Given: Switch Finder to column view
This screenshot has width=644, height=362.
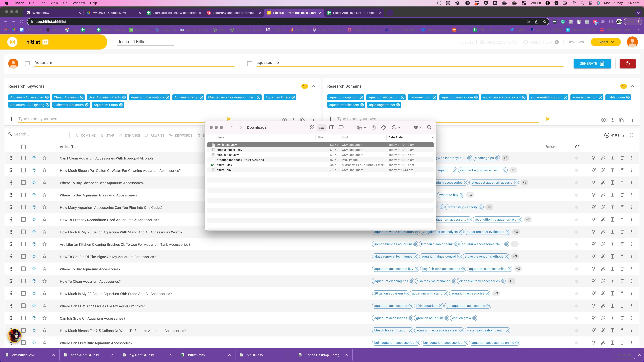Looking at the screenshot, I should coord(332,127).
